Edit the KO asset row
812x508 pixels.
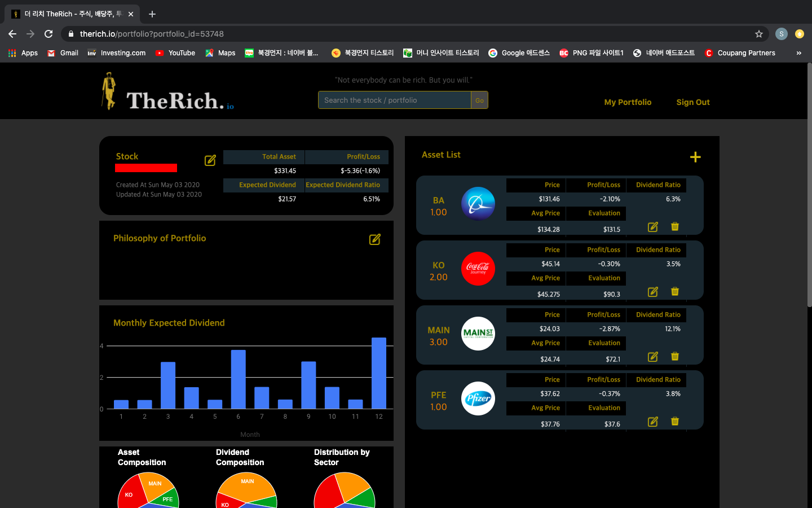click(x=653, y=292)
